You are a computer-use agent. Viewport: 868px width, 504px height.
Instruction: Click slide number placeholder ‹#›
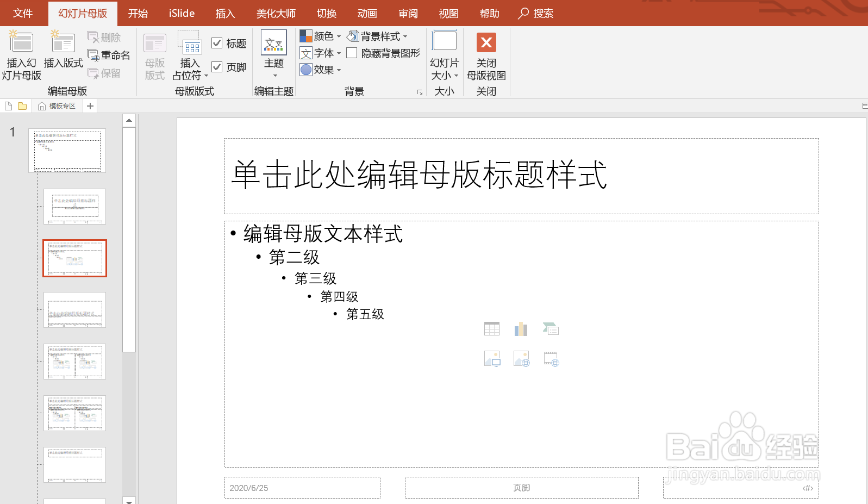pos(741,488)
